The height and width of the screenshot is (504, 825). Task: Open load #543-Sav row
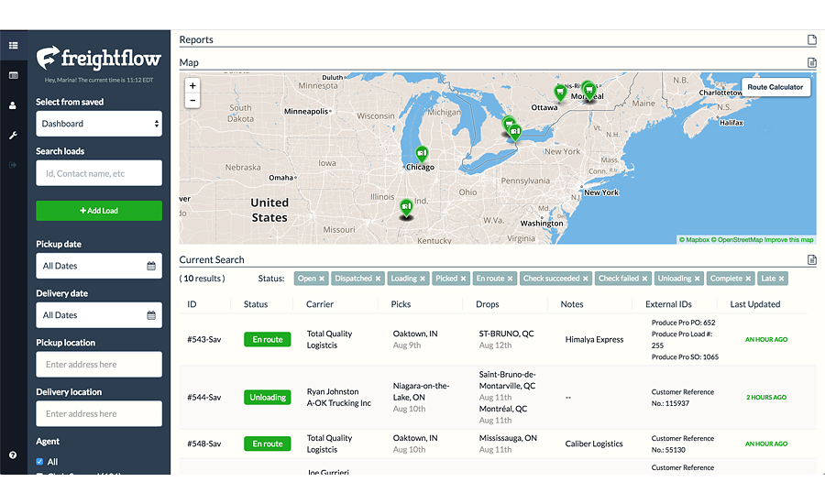coord(203,339)
